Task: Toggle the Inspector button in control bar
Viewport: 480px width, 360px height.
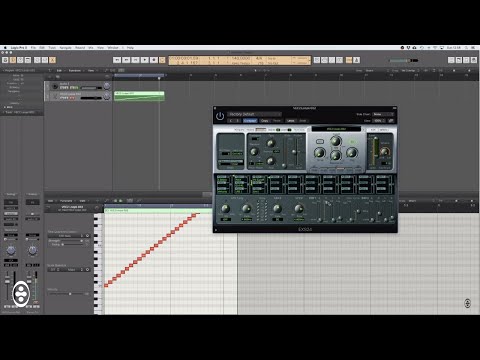Action: point(13,60)
